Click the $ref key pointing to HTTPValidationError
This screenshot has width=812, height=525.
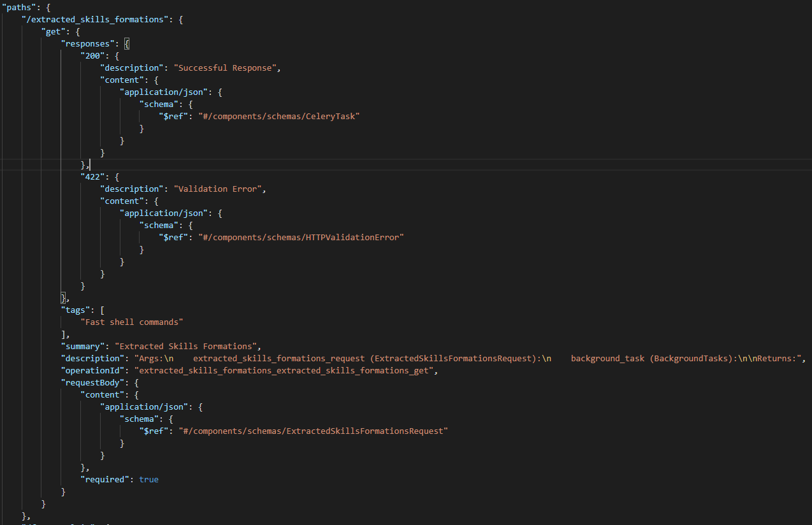(x=174, y=237)
